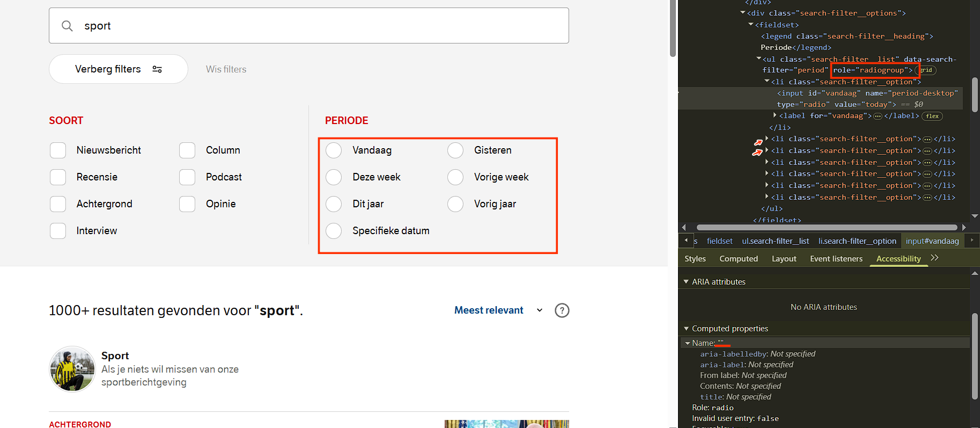Select the Gisteren radio button
980x428 pixels.
[455, 150]
